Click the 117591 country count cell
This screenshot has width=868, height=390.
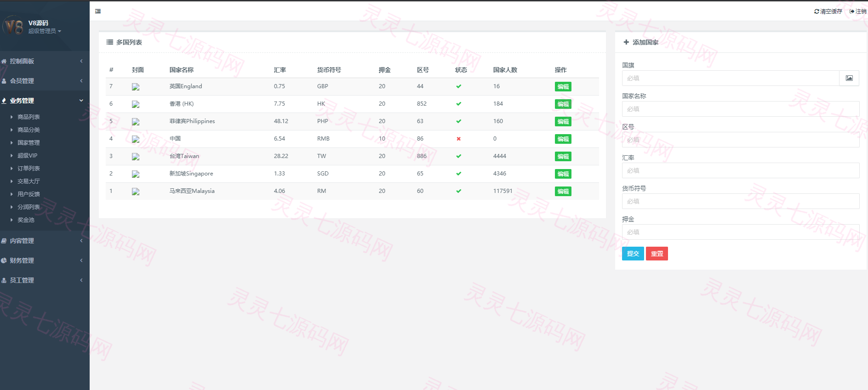click(x=503, y=191)
